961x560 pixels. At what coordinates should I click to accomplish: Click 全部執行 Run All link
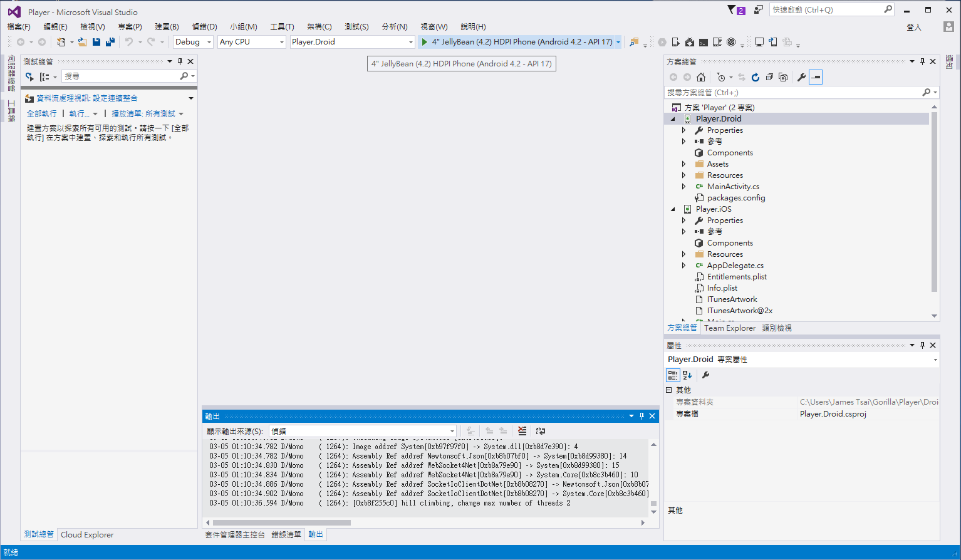[42, 114]
